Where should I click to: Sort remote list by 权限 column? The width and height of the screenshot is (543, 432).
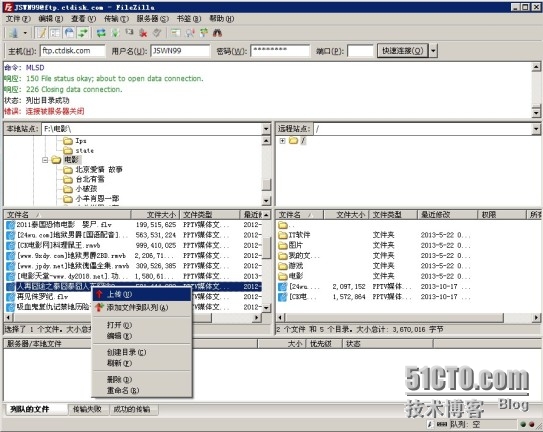[x=502, y=215]
